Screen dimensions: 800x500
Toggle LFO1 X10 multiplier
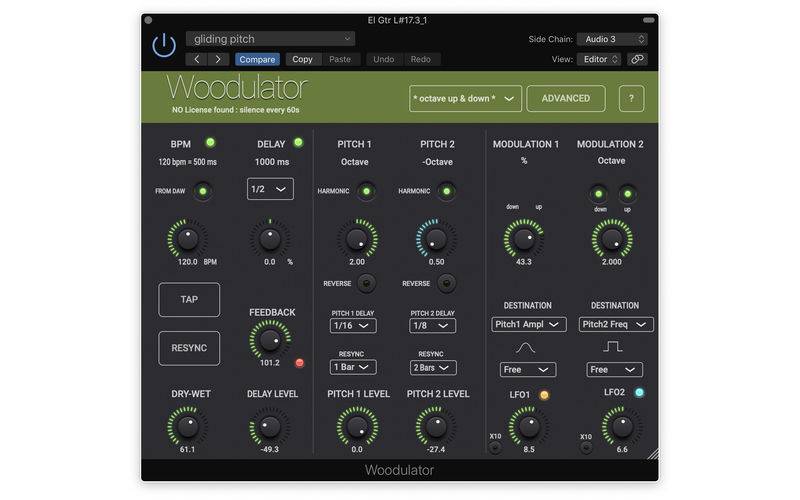tap(494, 448)
